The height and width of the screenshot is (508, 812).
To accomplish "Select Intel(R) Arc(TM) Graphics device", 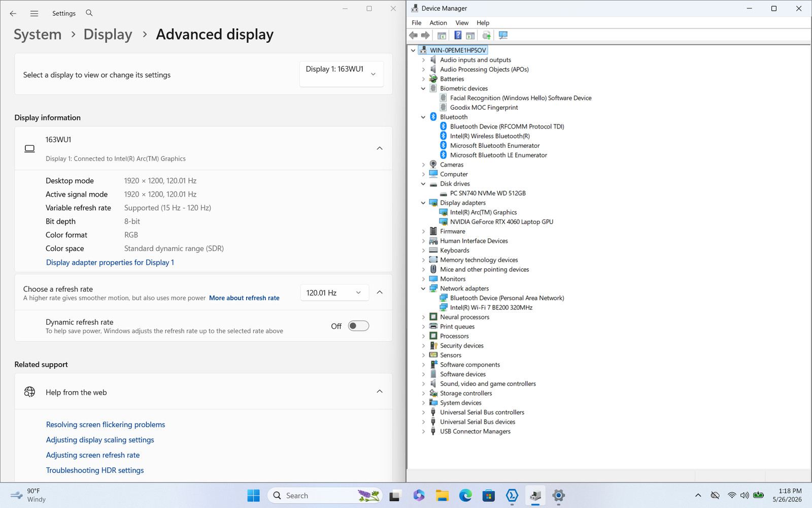I will [483, 212].
